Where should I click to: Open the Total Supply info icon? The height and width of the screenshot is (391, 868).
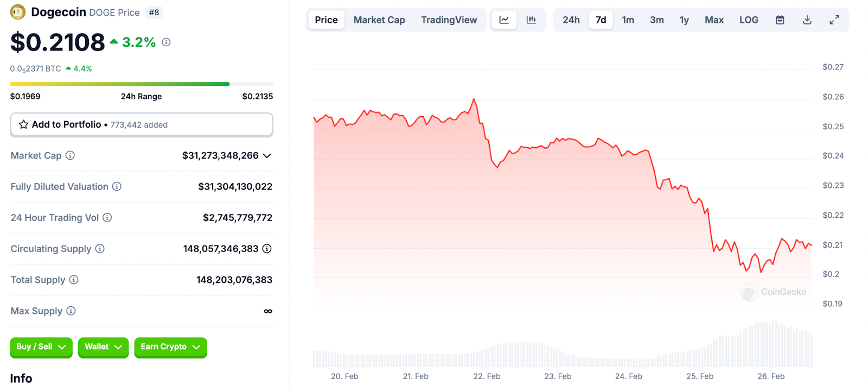(74, 280)
